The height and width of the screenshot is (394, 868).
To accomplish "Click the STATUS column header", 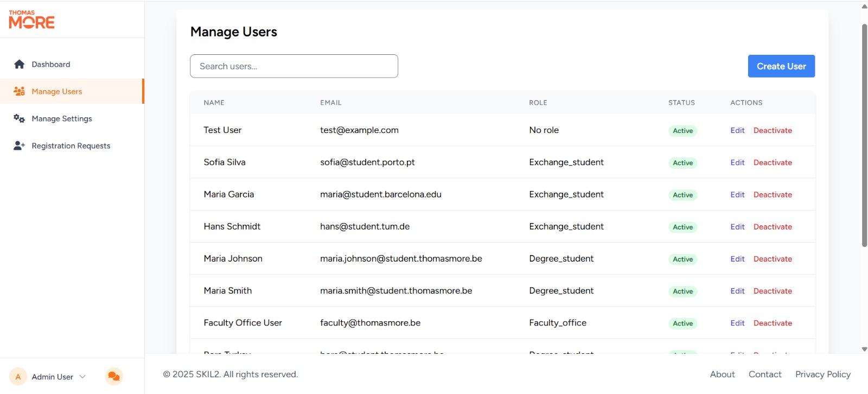I will (681, 103).
